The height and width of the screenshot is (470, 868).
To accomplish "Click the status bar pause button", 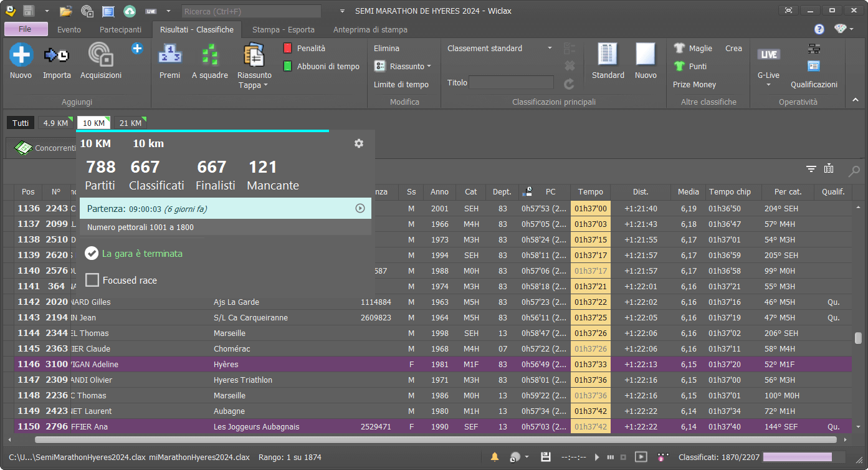I will (610, 458).
